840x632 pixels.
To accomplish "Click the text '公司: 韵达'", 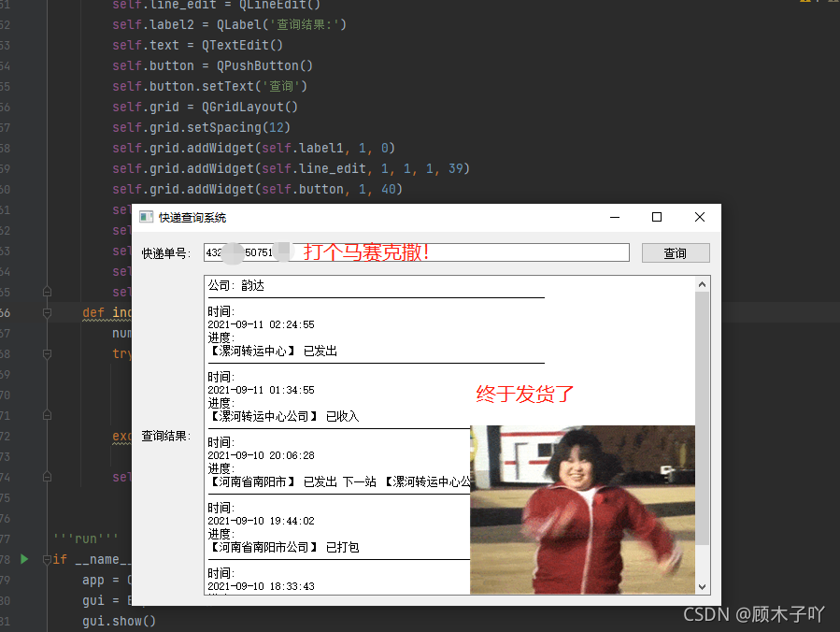I will [236, 285].
